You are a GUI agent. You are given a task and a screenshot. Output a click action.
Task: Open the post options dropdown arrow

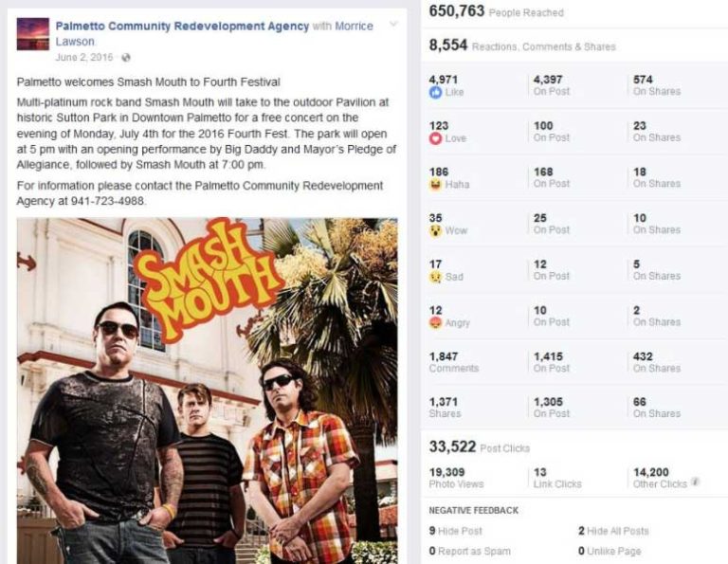(x=393, y=24)
